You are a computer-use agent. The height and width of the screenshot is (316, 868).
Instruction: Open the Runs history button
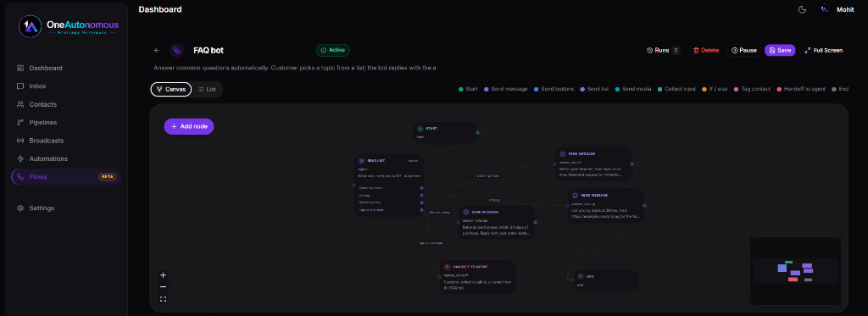pyautogui.click(x=663, y=50)
